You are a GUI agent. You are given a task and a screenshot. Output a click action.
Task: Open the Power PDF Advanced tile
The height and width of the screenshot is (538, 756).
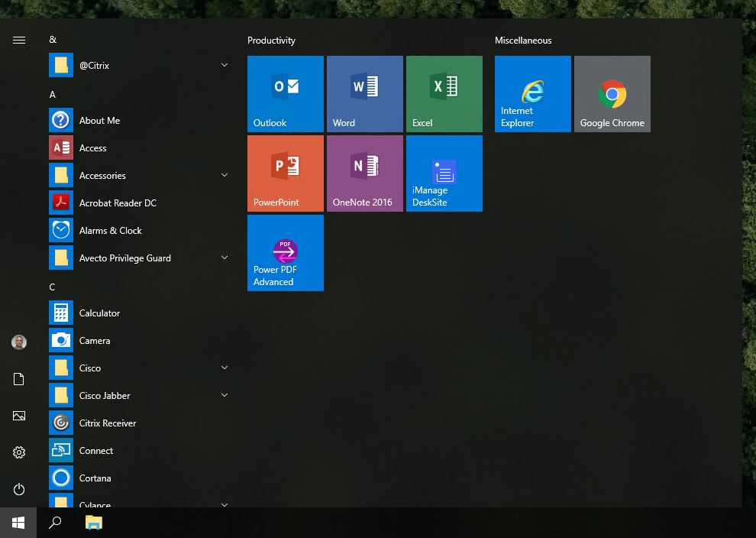tap(286, 253)
